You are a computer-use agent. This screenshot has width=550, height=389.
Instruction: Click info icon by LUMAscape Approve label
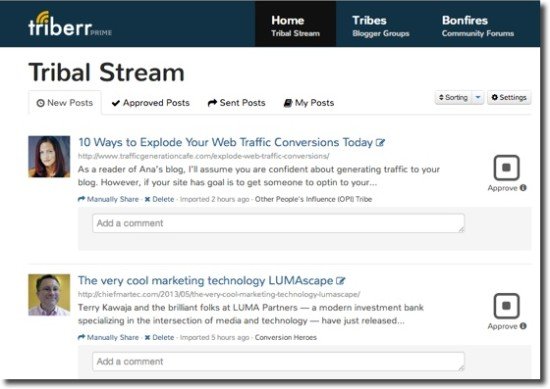(x=523, y=326)
